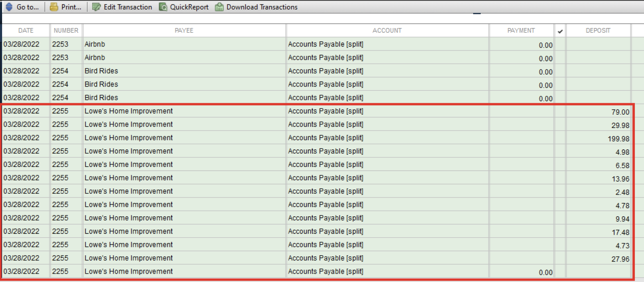Click the Go to toolbar icon

click(x=9, y=7)
